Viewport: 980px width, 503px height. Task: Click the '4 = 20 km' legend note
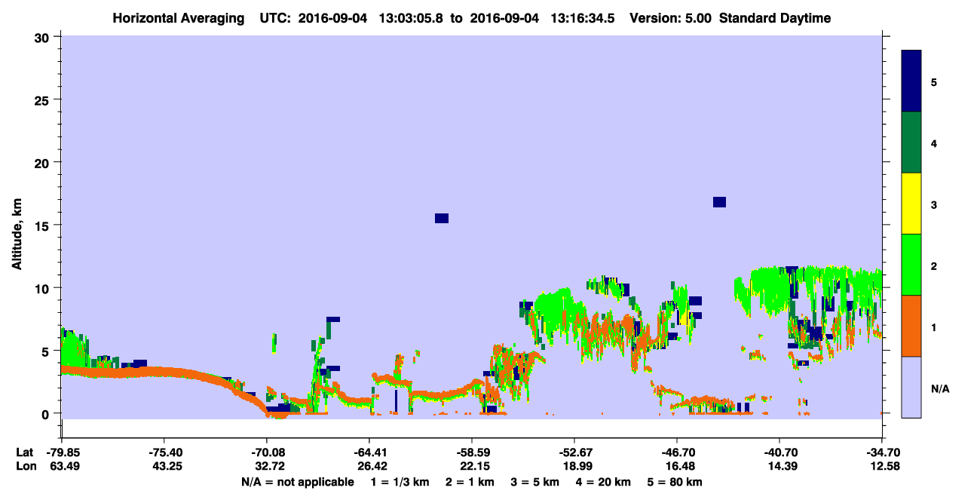(604, 482)
